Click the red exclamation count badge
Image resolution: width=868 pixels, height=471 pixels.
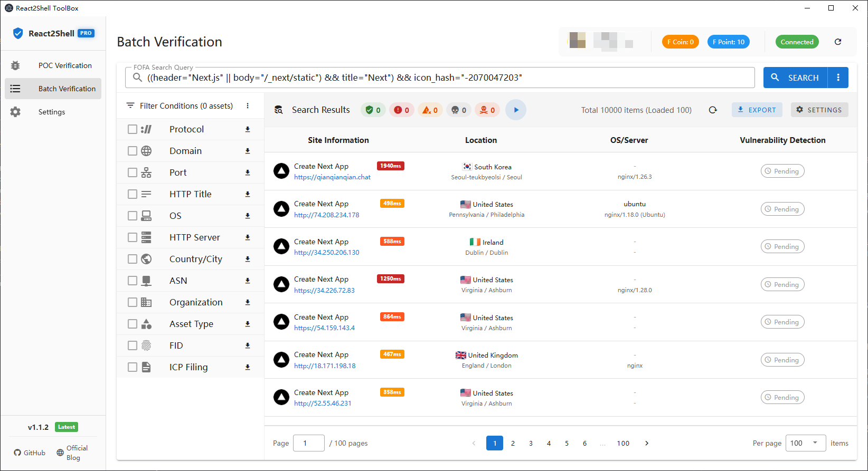[x=402, y=110]
